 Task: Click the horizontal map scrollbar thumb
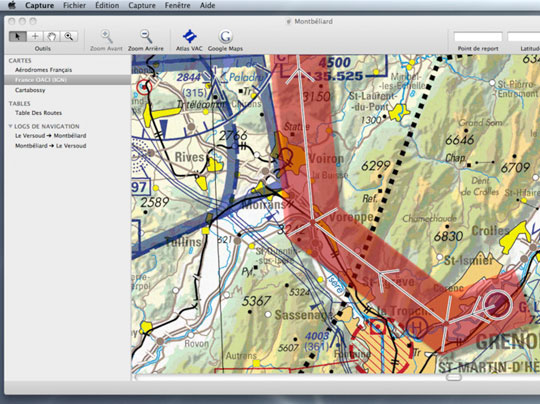(454, 377)
